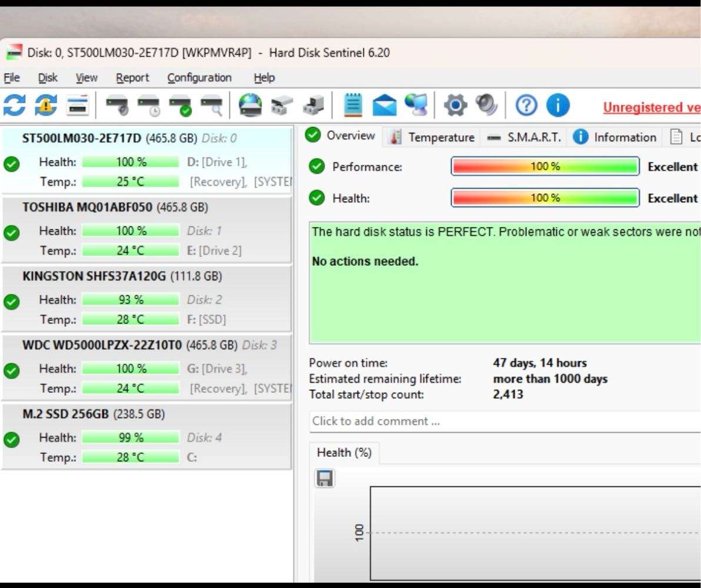
Task: Open the Disk menu
Action: (x=48, y=78)
